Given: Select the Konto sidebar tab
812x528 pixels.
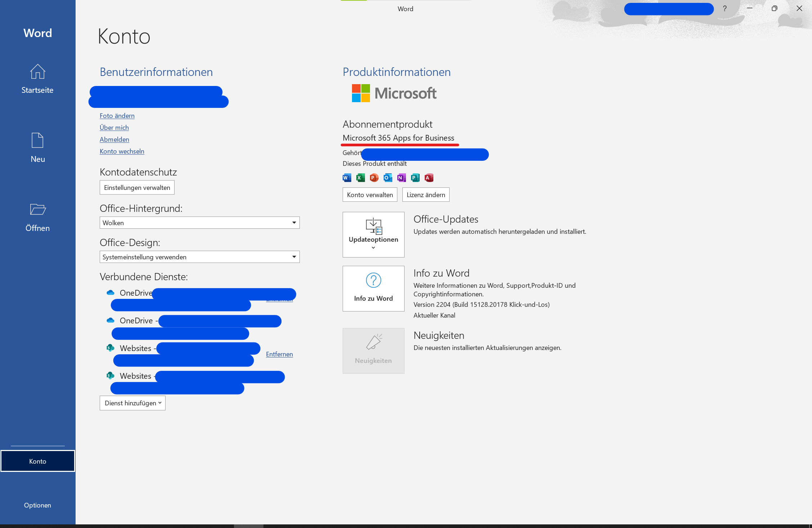Looking at the screenshot, I should click(x=37, y=461).
